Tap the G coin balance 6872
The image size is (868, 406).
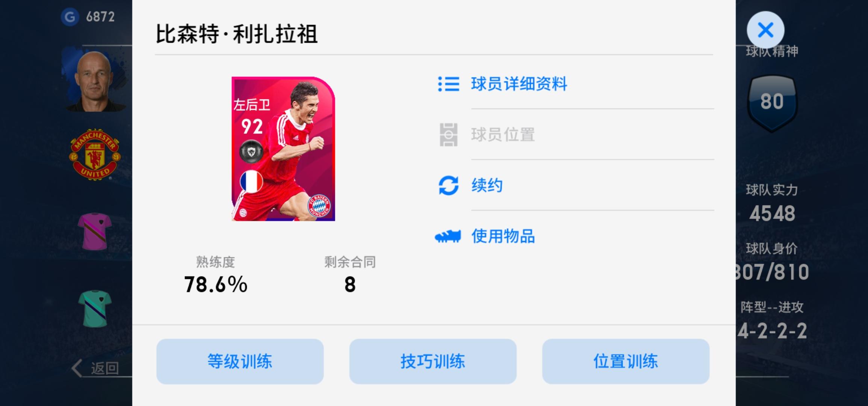click(88, 17)
